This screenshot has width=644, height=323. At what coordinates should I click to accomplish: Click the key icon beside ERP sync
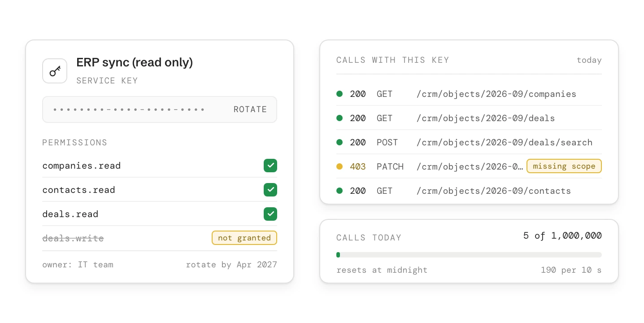pos(55,71)
